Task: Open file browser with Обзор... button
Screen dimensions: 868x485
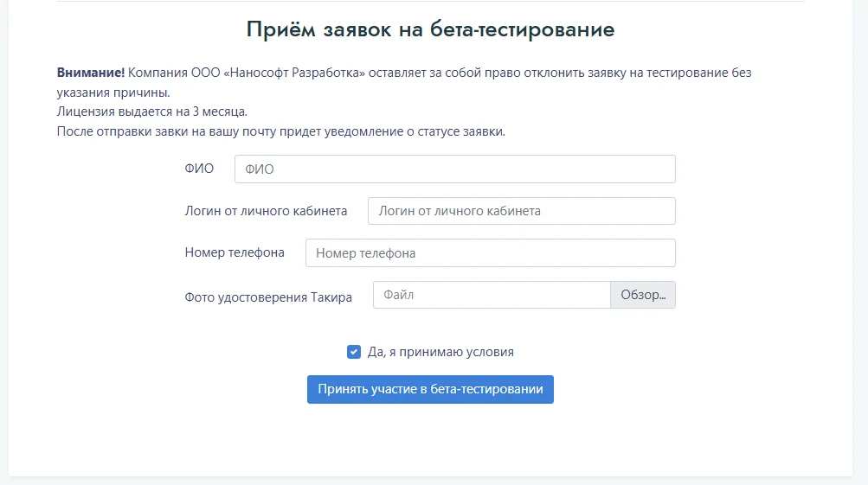Action: [x=643, y=295]
